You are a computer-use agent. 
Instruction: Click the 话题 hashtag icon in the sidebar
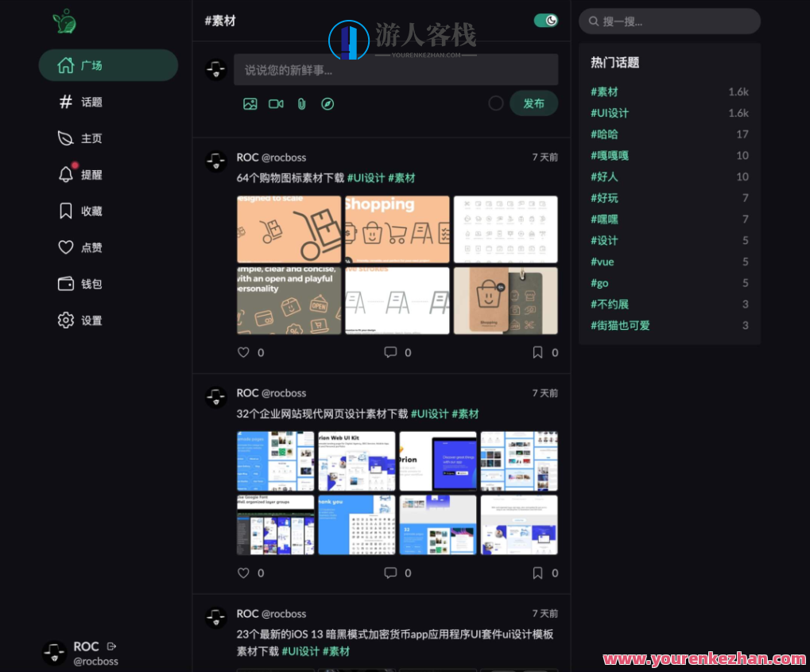coord(66,102)
